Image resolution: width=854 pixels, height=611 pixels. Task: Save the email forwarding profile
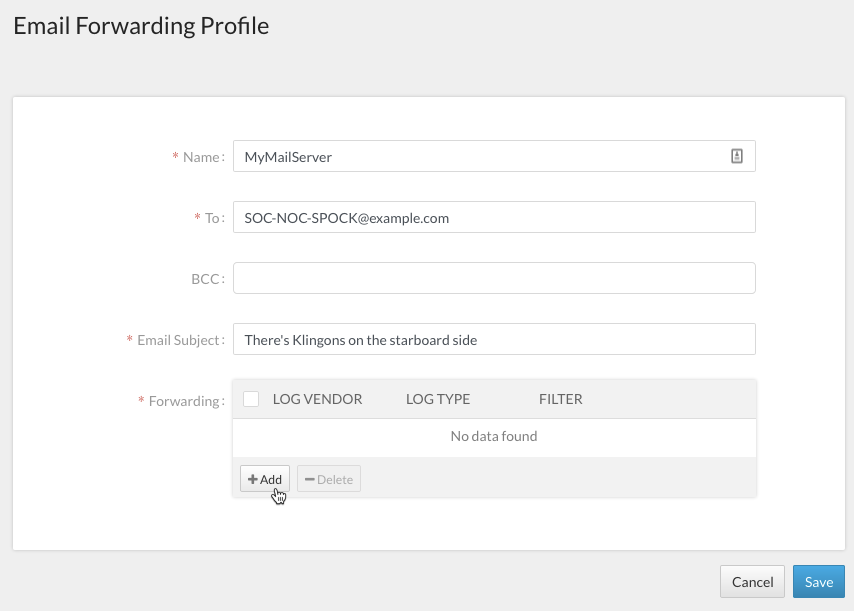click(819, 582)
